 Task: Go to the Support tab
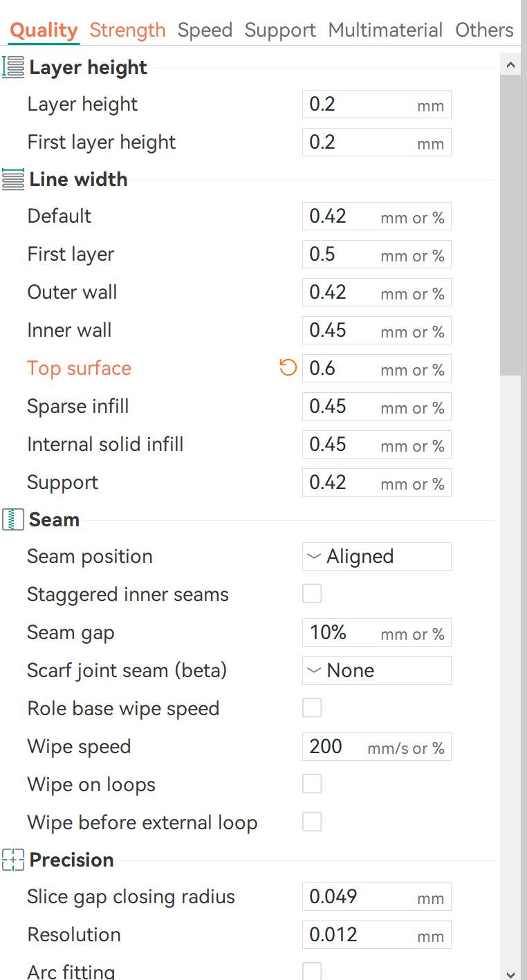click(280, 30)
